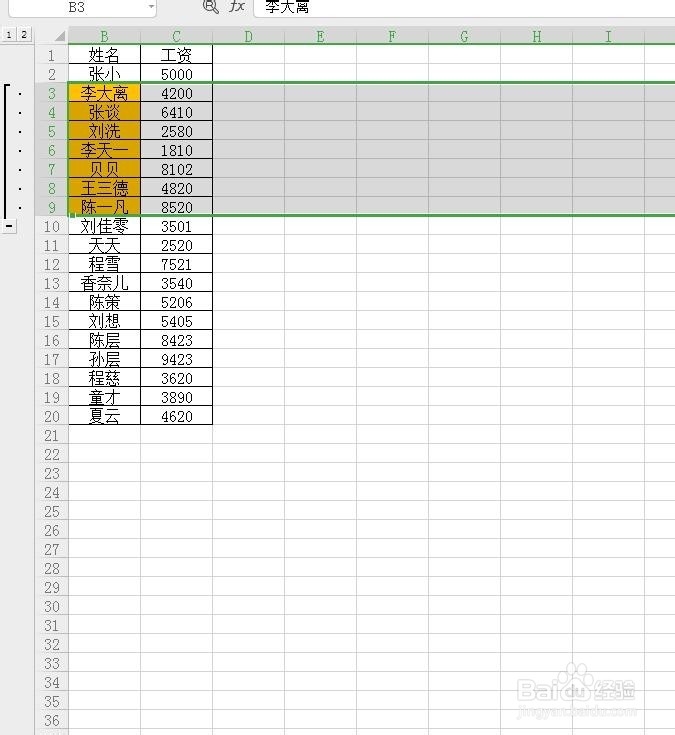Select column D header
Image resolution: width=675 pixels, height=735 pixels.
pos(248,36)
